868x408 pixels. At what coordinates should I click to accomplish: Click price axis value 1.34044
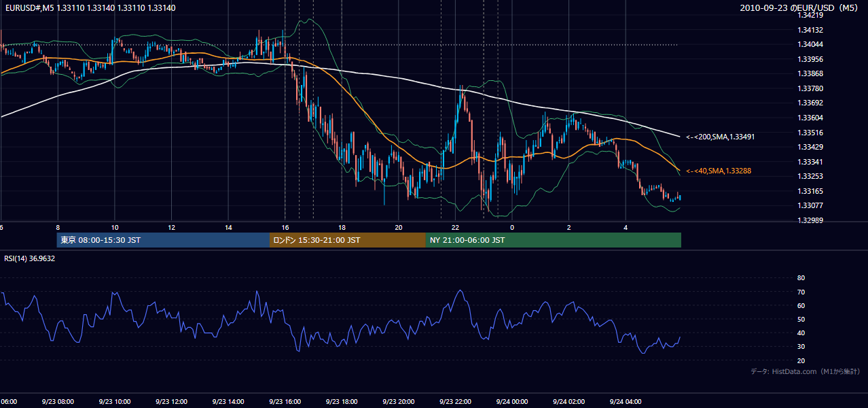coord(811,45)
